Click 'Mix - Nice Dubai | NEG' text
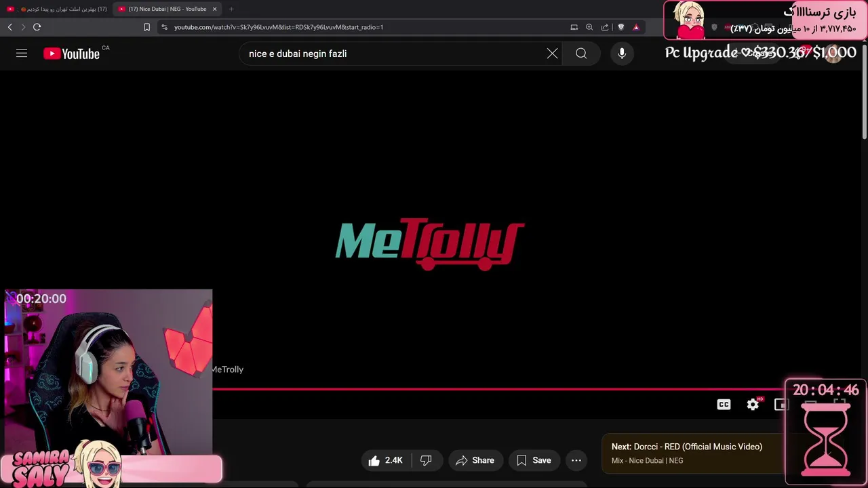The width and height of the screenshot is (868, 488). coord(647,461)
